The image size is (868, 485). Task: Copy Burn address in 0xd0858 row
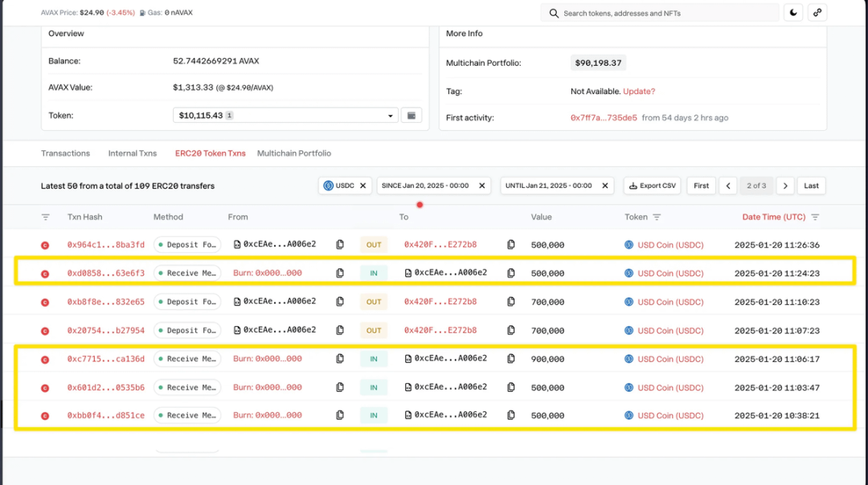point(340,273)
